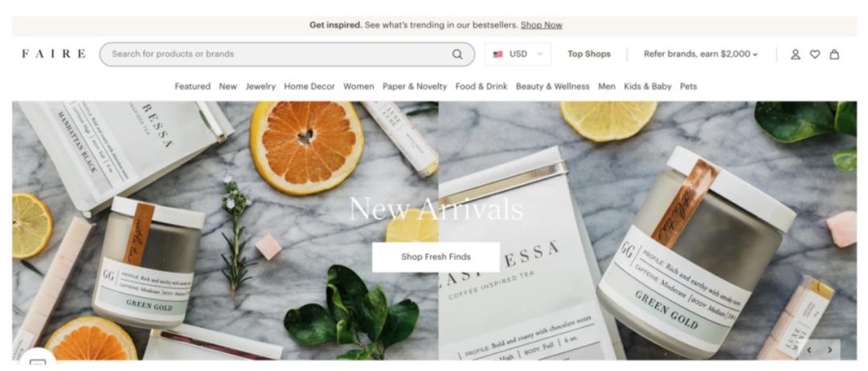Expand Refer brands, earn $2,000 menu
Screen dimensions: 868x371
coord(701,54)
